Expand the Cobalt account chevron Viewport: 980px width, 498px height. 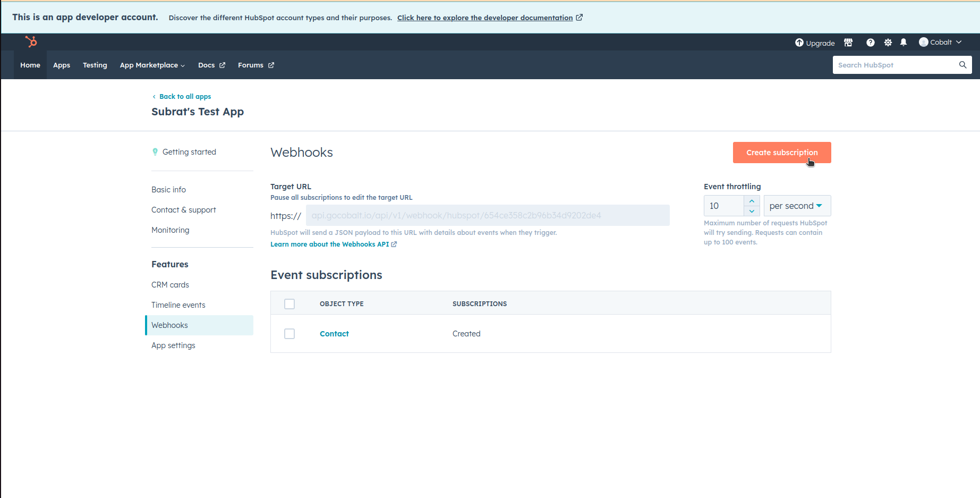point(959,42)
